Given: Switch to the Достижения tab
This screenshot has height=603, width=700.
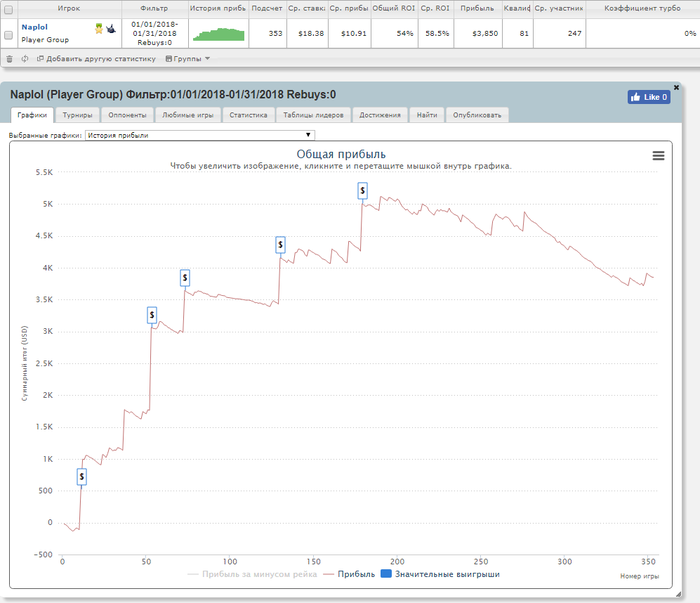Looking at the screenshot, I should click(380, 115).
